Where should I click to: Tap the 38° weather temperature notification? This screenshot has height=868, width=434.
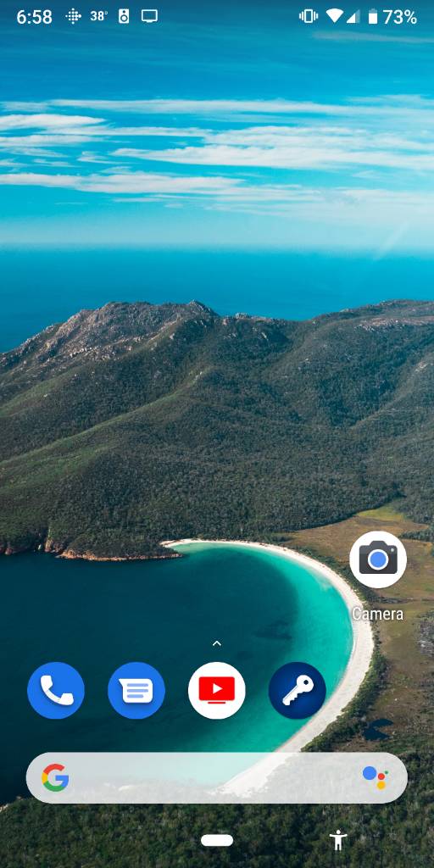coord(98,16)
